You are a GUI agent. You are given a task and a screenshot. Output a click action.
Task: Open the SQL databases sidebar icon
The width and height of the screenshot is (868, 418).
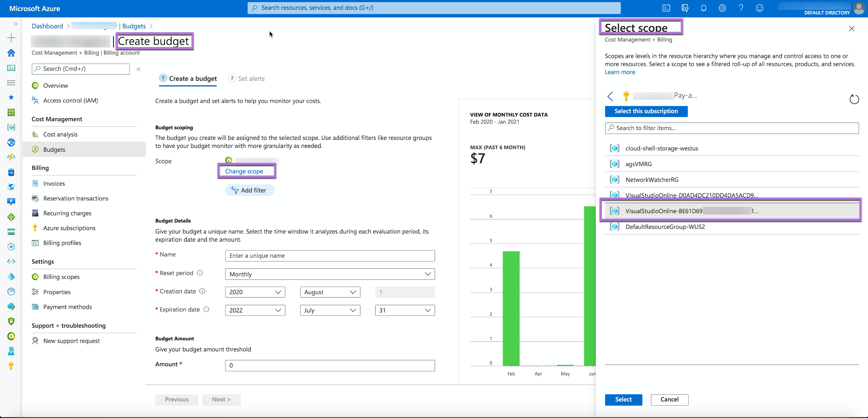point(11,172)
